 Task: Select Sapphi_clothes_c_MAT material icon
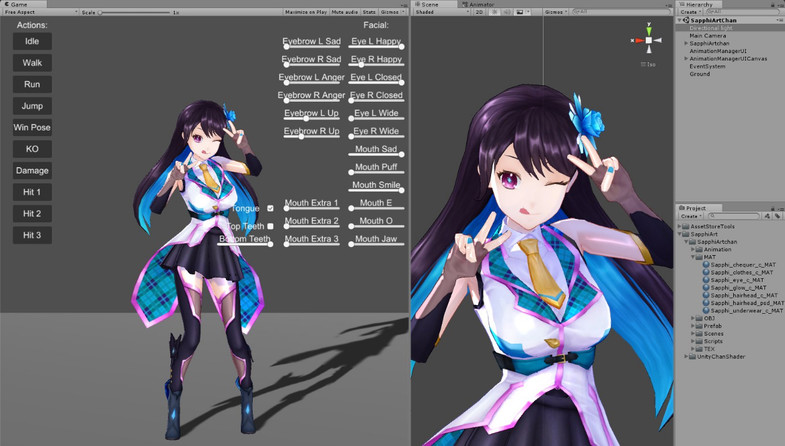[706, 272]
